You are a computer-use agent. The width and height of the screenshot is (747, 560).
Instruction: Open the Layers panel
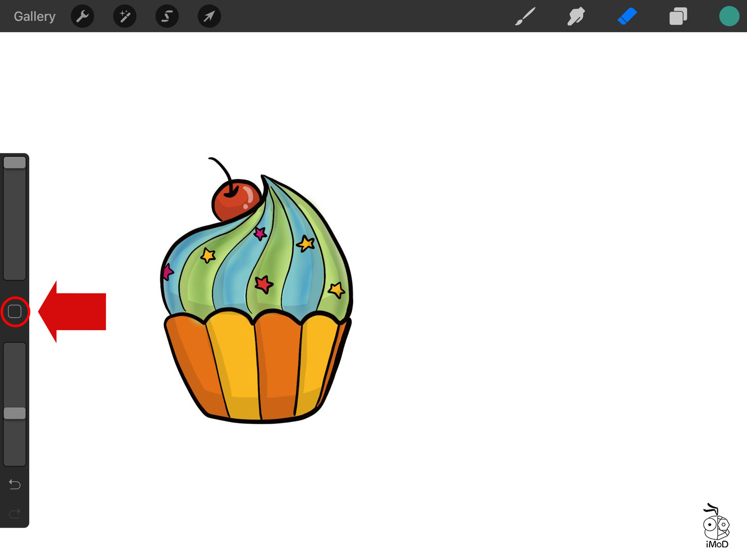(678, 16)
